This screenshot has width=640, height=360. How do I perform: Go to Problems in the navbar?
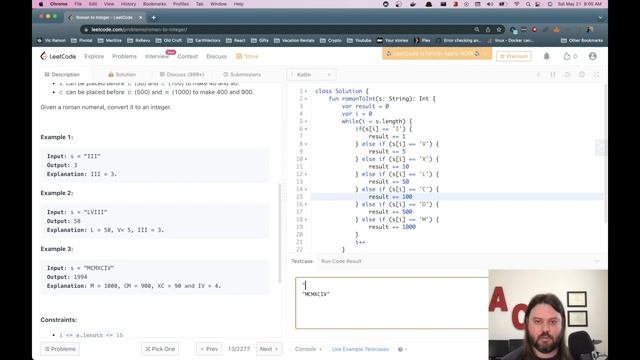tap(124, 56)
